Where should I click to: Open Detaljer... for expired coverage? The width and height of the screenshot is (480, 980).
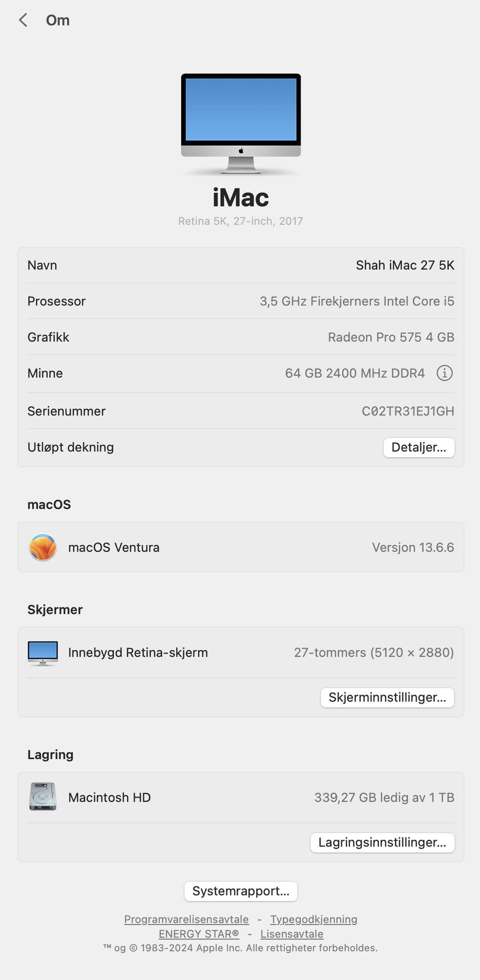coord(418,447)
